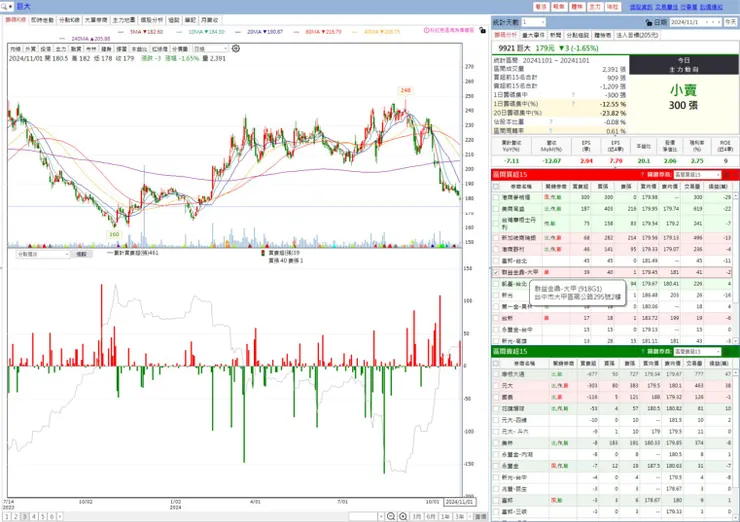The image size is (740, 522).
Task: Click the 2024/11/01 date marker on chart axis
Action: click(459, 502)
